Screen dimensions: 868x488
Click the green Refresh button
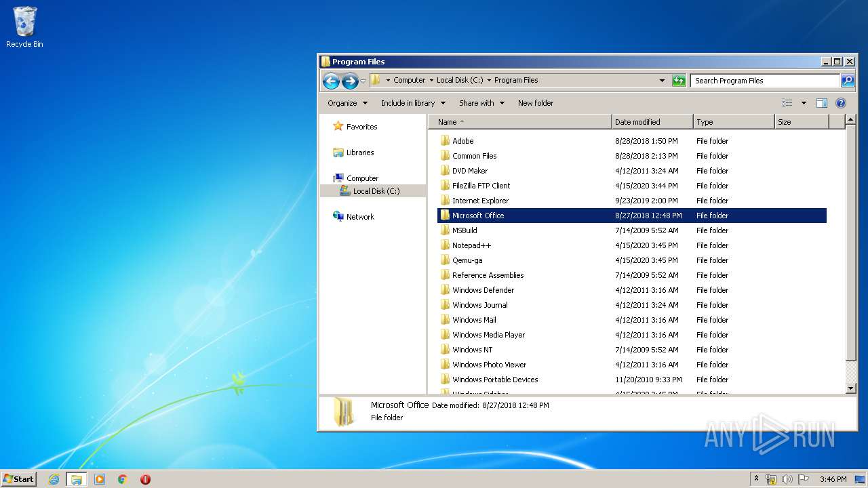[679, 81]
